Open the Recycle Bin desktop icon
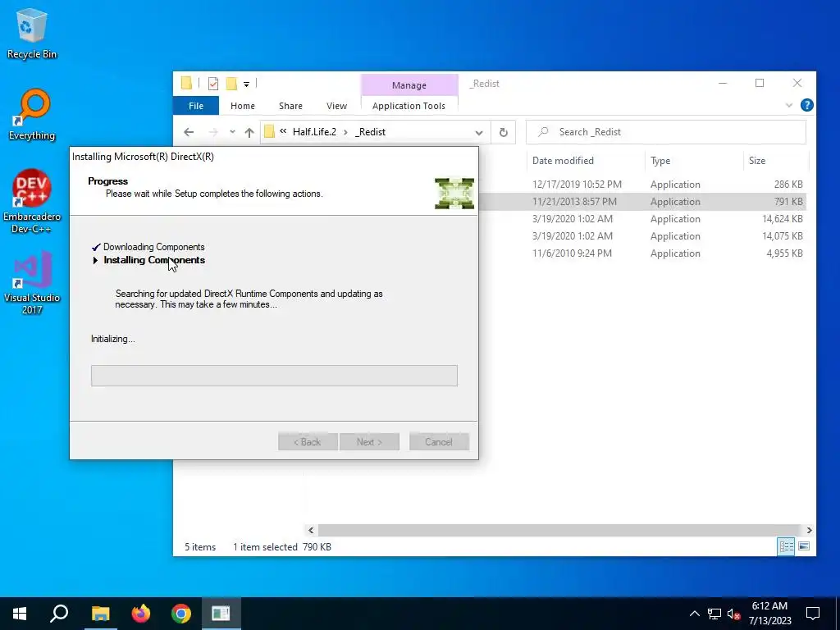The image size is (840, 630). click(32, 33)
